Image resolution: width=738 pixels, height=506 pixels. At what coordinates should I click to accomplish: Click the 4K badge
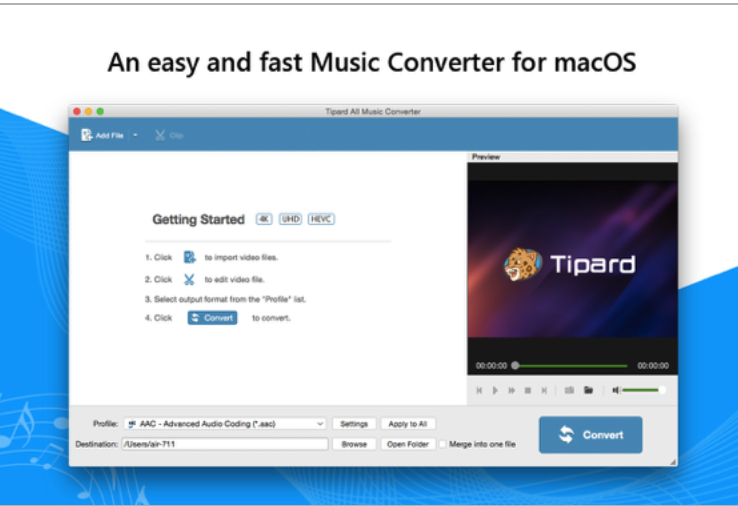click(x=264, y=219)
